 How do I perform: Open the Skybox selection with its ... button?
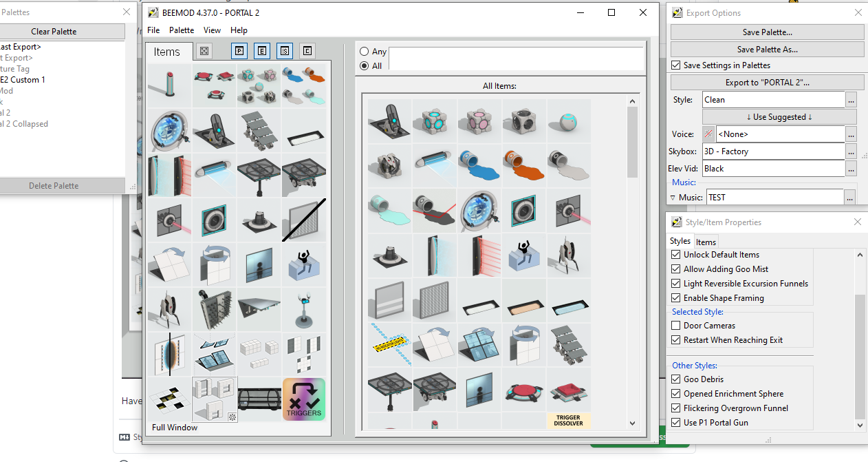(850, 151)
